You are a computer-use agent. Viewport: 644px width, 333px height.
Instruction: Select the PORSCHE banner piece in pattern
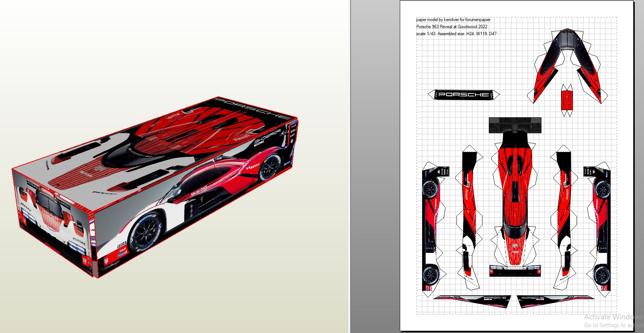point(464,95)
